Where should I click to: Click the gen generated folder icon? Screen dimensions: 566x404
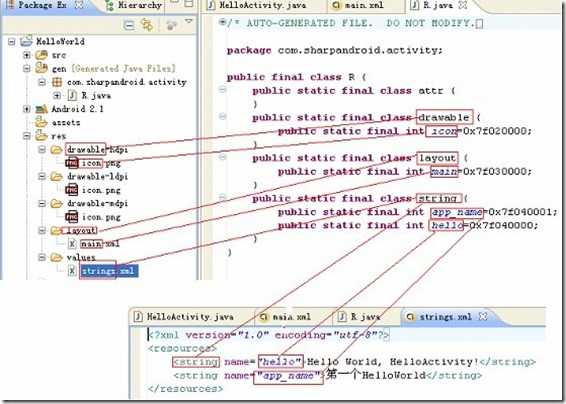click(42, 68)
